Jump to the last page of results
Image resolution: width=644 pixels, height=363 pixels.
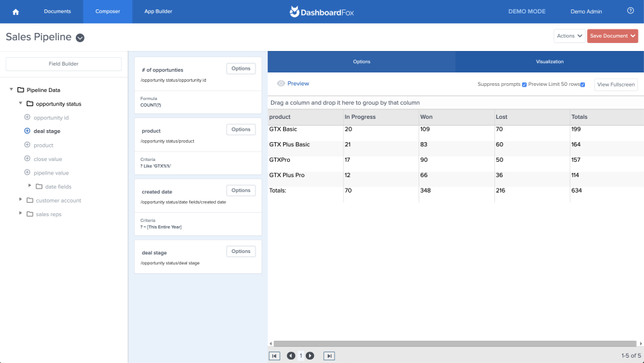click(329, 356)
